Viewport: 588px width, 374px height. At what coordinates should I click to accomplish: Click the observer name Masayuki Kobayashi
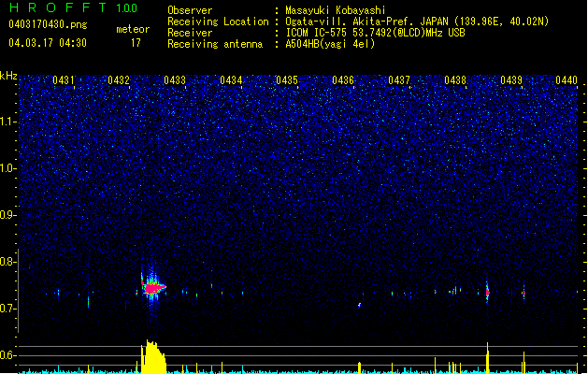coord(336,10)
